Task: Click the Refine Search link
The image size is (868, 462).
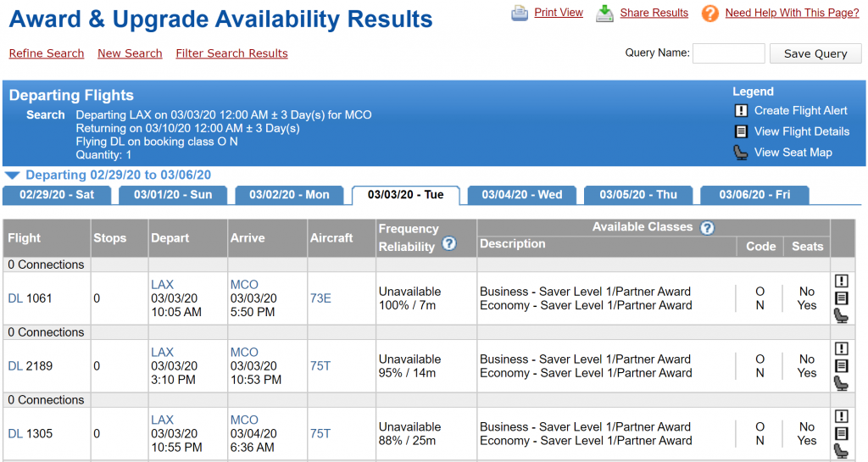Action: 47,53
